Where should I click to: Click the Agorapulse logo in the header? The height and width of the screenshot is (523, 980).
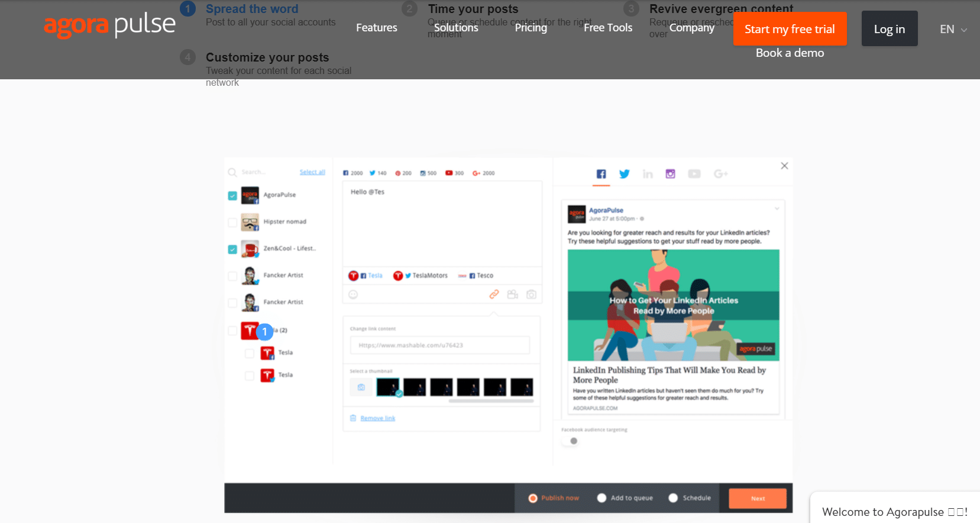tap(109, 25)
